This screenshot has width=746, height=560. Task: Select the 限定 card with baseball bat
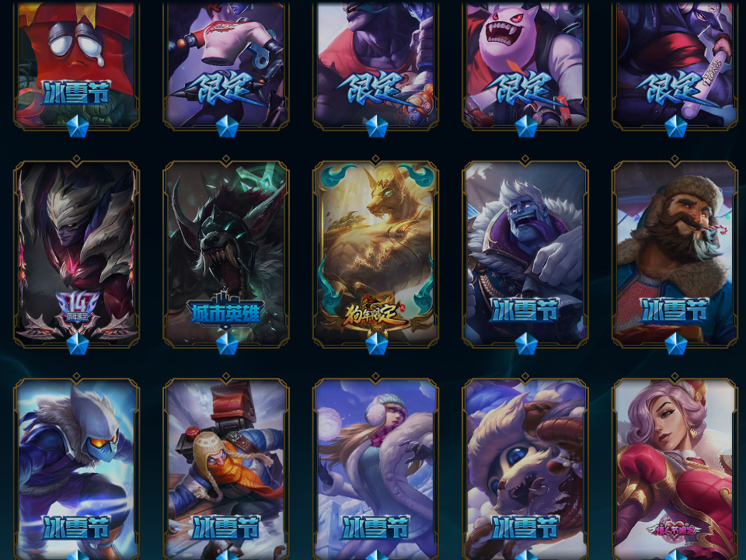click(x=675, y=65)
